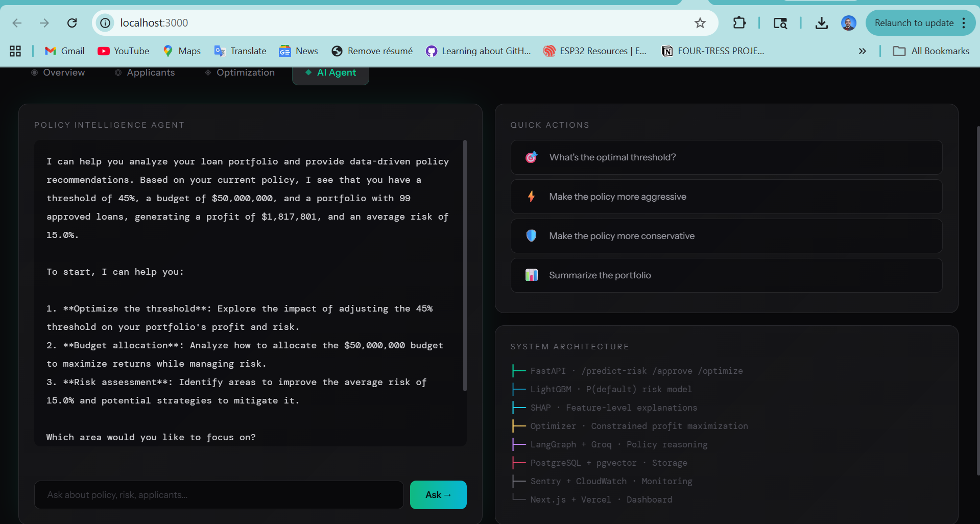
Task: View site information icon in address bar
Action: [105, 23]
